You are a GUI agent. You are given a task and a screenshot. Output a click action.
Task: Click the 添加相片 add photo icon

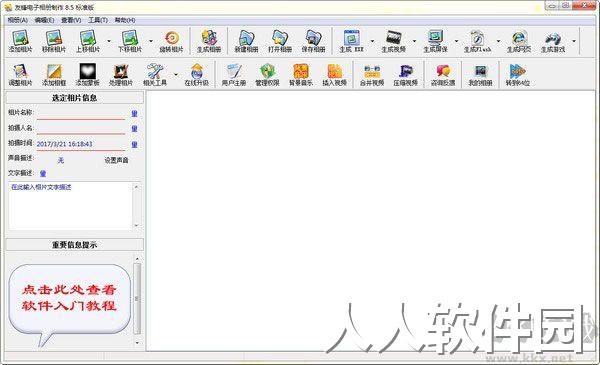tap(20, 41)
